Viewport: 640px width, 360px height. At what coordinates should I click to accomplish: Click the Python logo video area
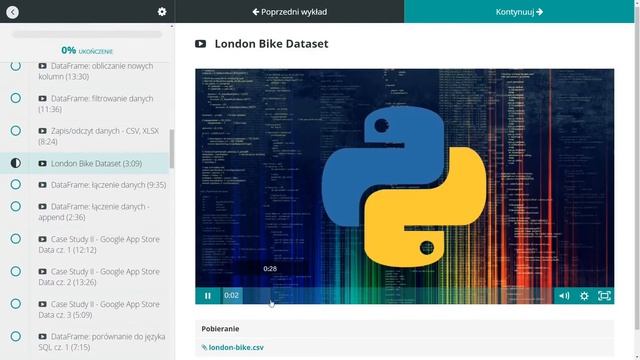(404, 186)
